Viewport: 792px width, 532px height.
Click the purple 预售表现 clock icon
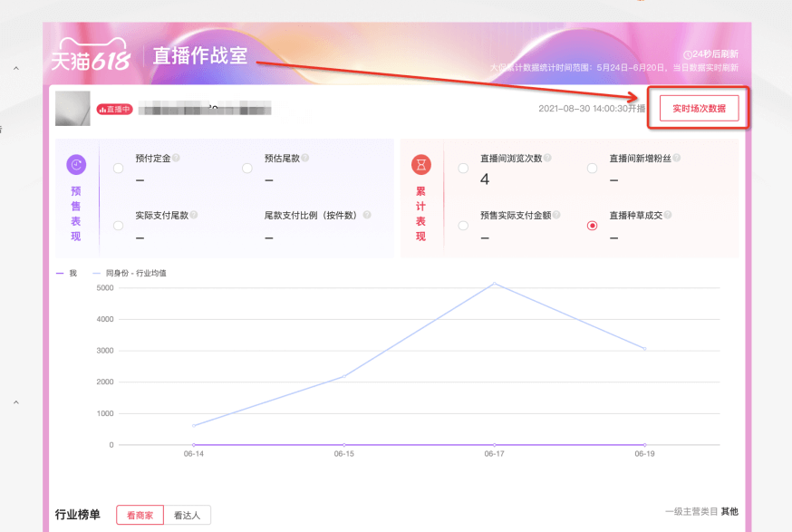tap(76, 165)
